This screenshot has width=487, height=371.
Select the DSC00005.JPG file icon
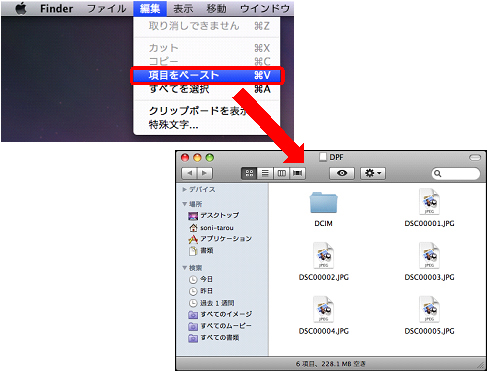[x=429, y=310]
